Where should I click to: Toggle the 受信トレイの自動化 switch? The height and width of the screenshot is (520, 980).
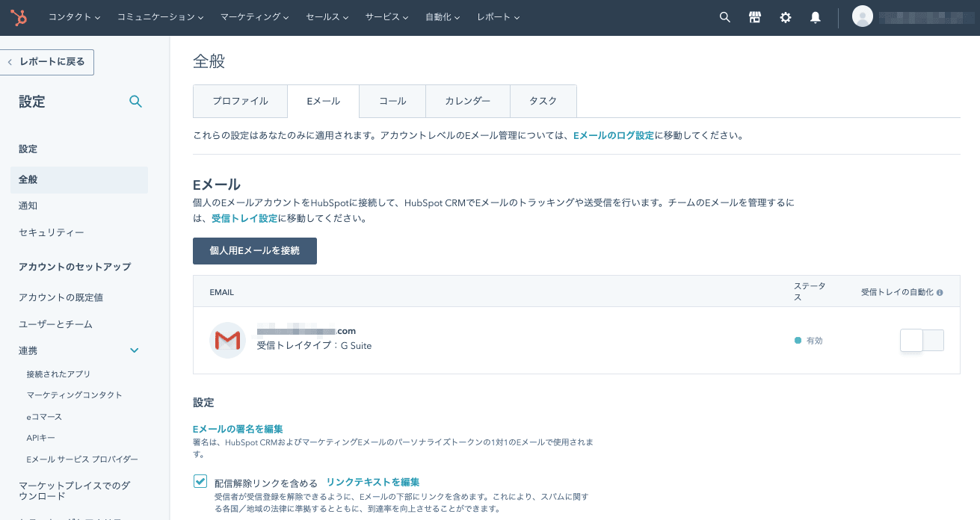click(x=922, y=341)
